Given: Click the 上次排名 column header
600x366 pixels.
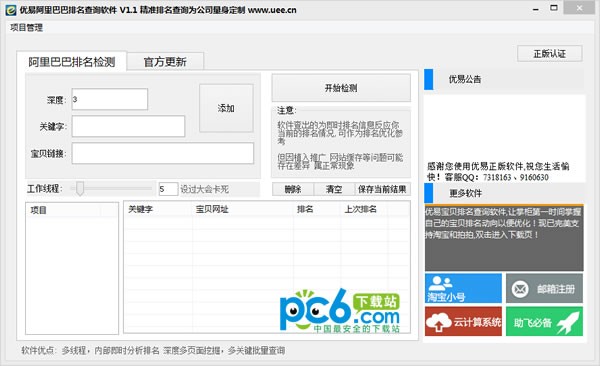Looking at the screenshot, I should click(x=364, y=209).
